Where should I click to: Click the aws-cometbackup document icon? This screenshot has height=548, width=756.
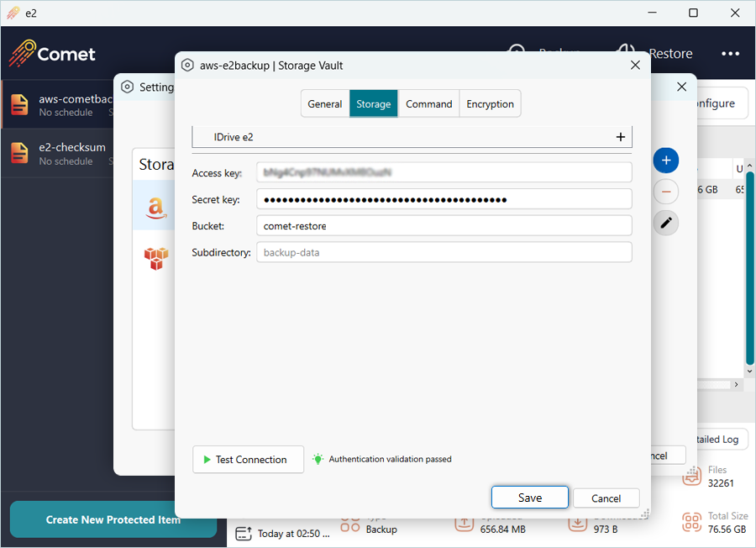20,105
